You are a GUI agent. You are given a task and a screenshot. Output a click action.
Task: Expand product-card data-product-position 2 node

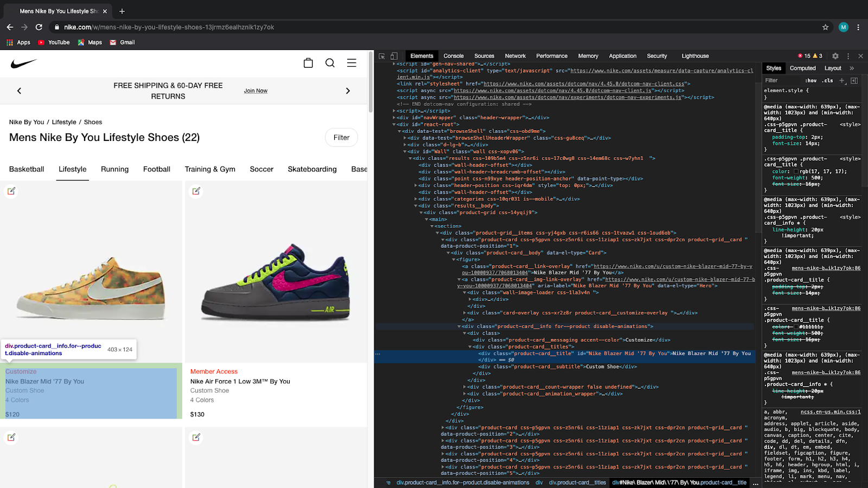(443, 428)
